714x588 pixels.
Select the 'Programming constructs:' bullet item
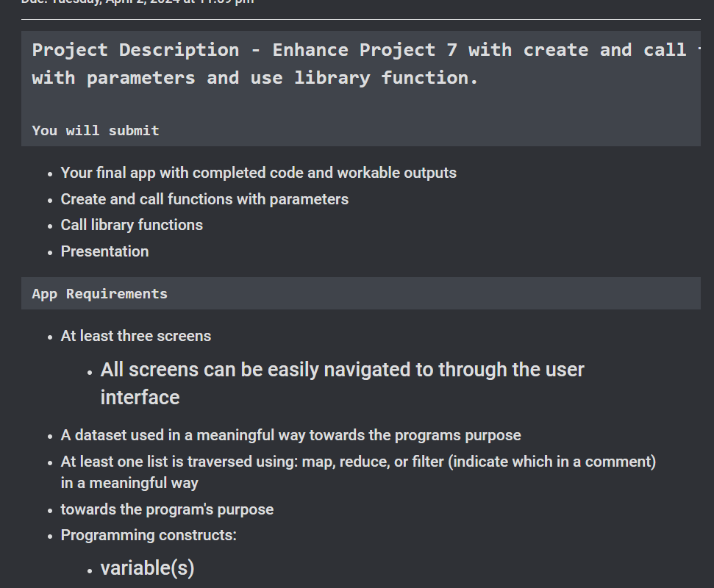(149, 534)
